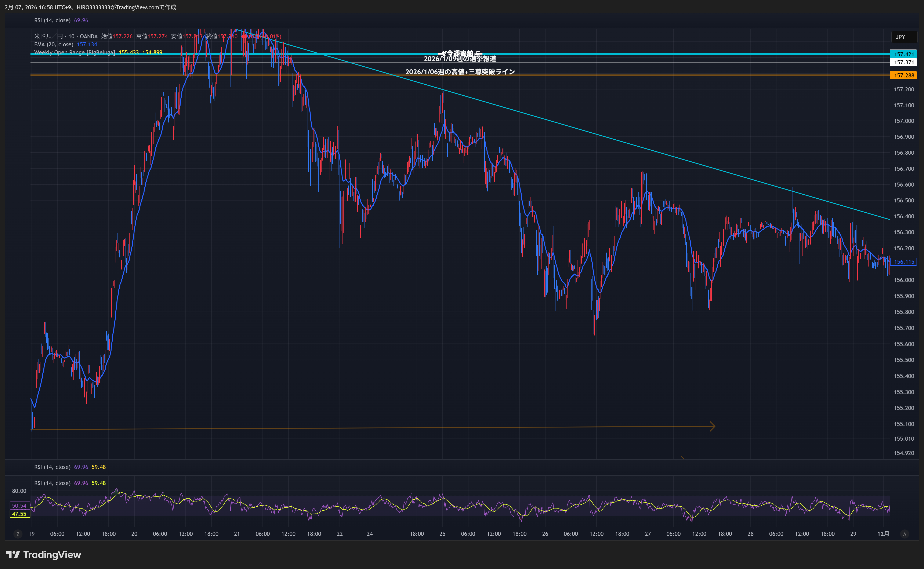Click the purple 50.54 RSI value label
This screenshot has height=569, width=924.
tap(19, 505)
